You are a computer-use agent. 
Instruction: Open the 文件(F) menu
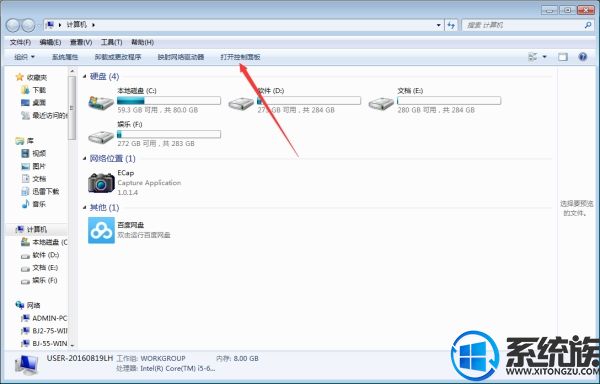point(20,42)
